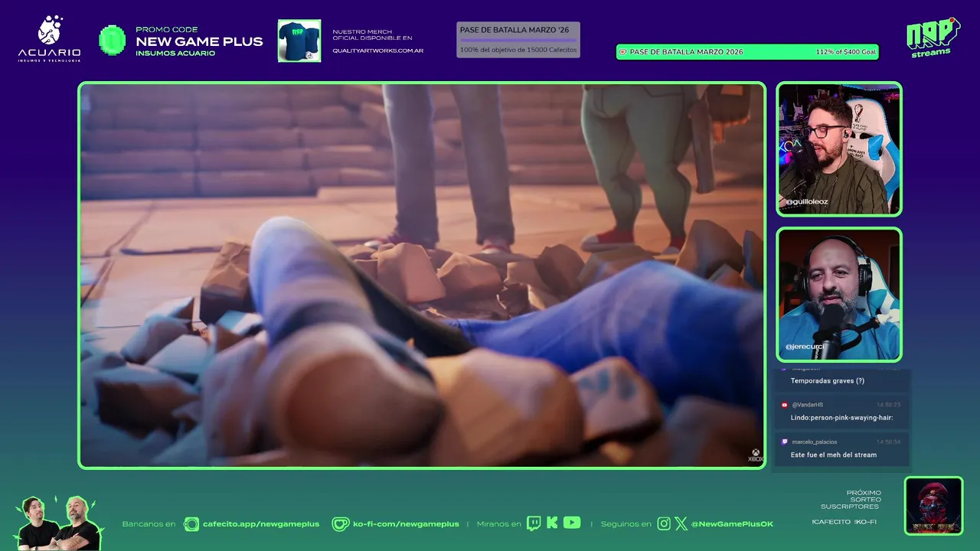The height and width of the screenshot is (551, 980).
Task: Click the 'INSUMOS ACUARIO' text under promo code
Action: [175, 54]
